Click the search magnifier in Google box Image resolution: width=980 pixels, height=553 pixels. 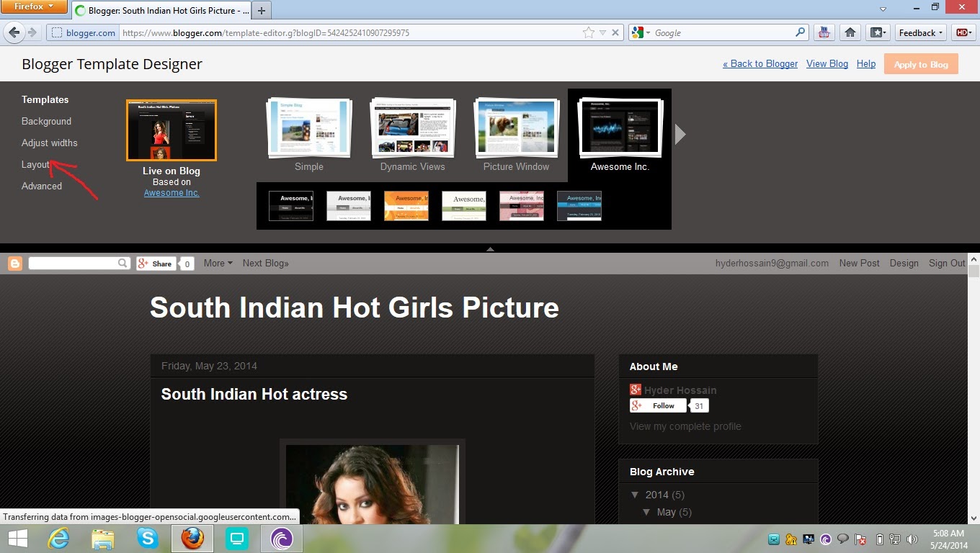point(800,32)
